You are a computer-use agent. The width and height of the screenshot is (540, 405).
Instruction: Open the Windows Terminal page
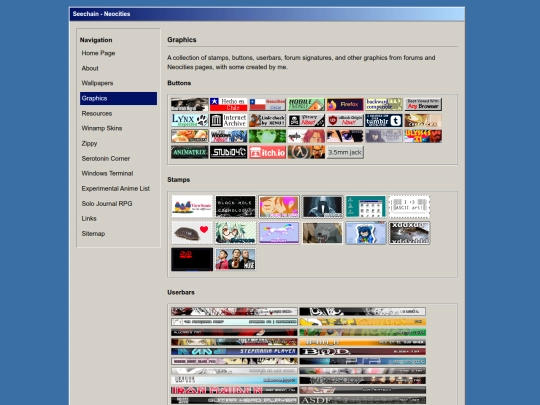107,173
